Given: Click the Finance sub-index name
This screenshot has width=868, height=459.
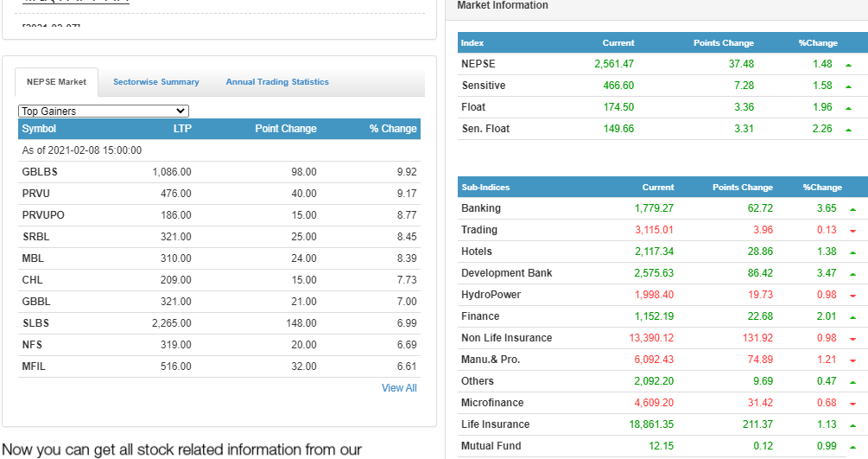Looking at the screenshot, I should [x=480, y=316].
